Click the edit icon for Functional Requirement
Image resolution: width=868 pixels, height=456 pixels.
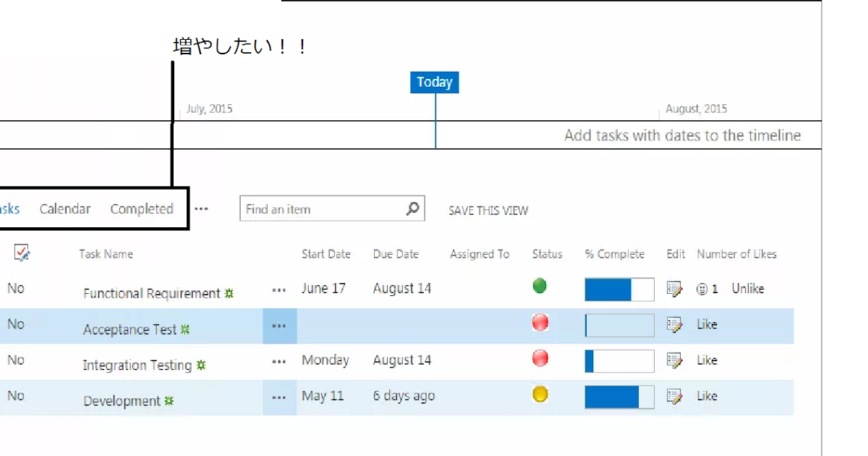[x=675, y=288]
